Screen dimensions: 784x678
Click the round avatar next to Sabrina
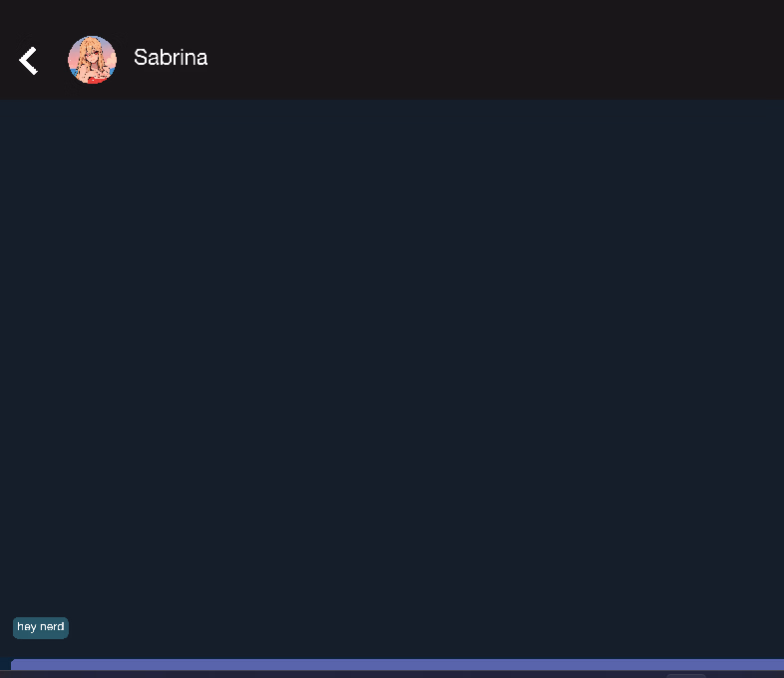[93, 60]
